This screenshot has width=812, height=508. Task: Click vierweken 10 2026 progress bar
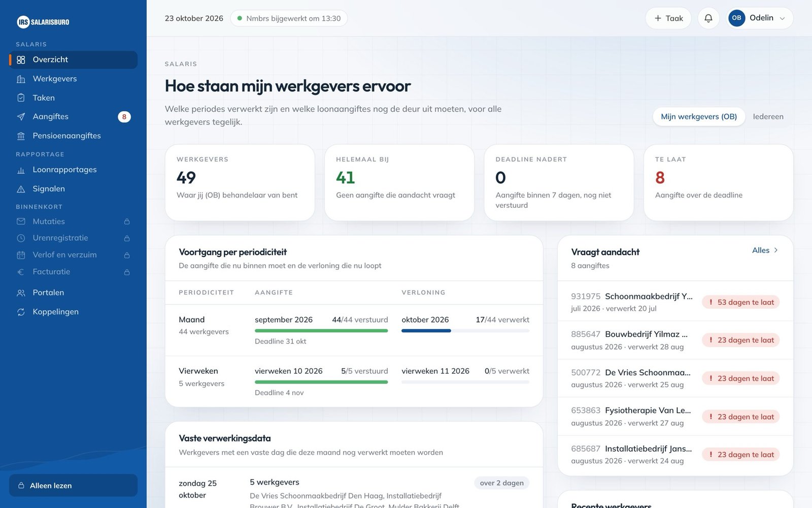click(x=321, y=382)
